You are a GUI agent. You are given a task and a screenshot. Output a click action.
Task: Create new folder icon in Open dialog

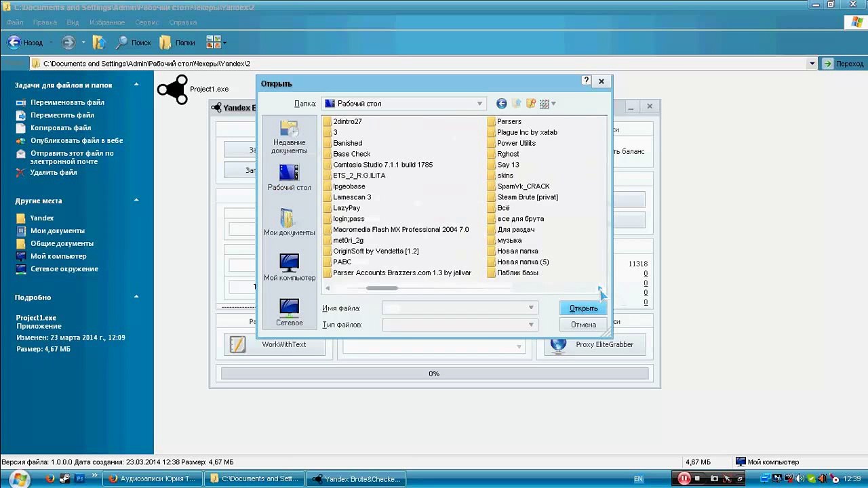[531, 104]
